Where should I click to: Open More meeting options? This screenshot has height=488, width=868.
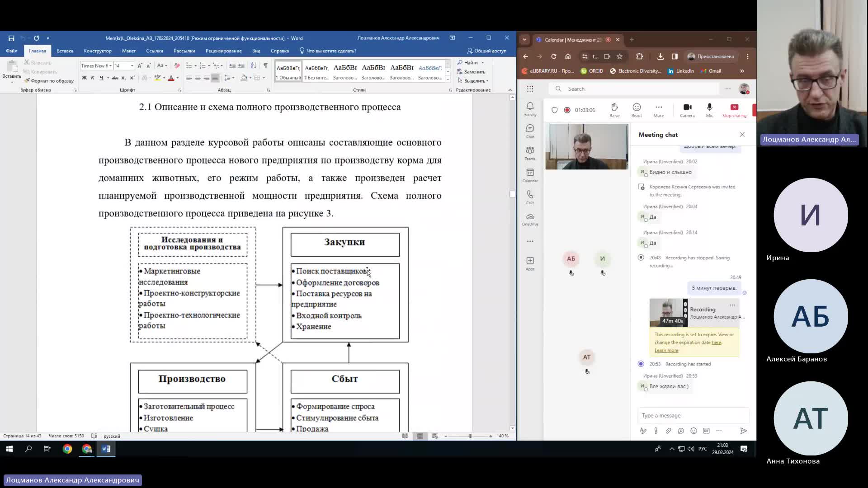[x=659, y=110]
